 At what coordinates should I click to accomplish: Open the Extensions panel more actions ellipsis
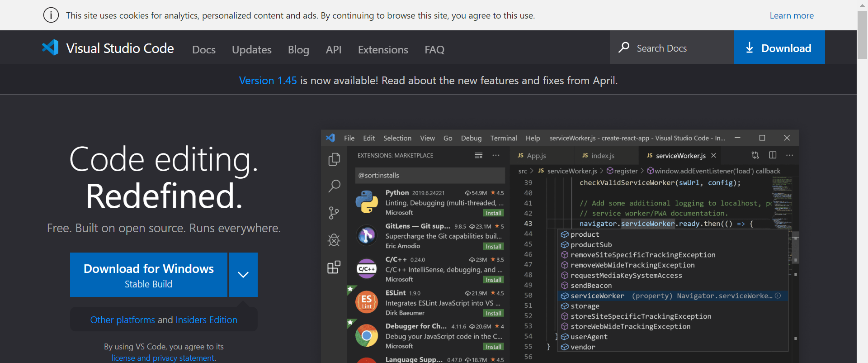point(496,155)
